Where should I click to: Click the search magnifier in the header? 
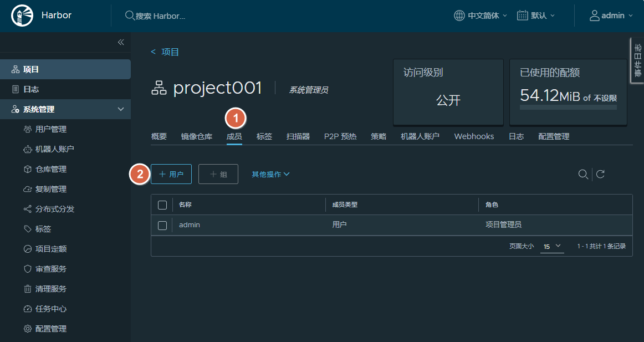129,16
